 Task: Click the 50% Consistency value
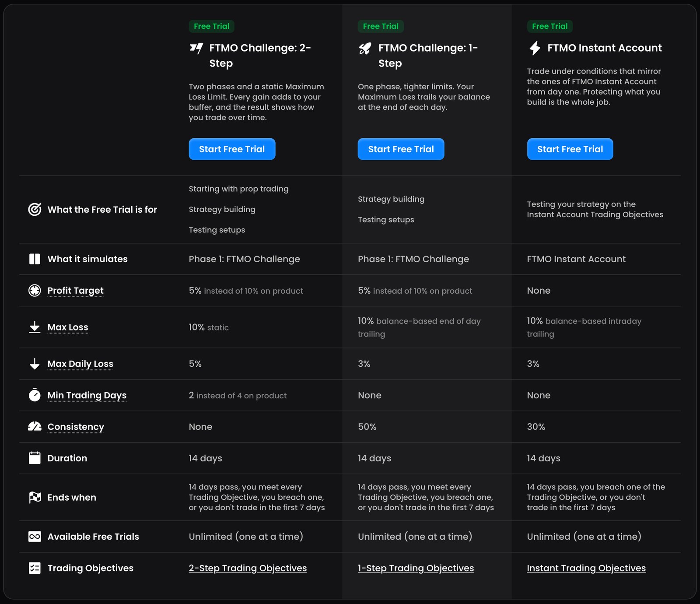click(367, 427)
